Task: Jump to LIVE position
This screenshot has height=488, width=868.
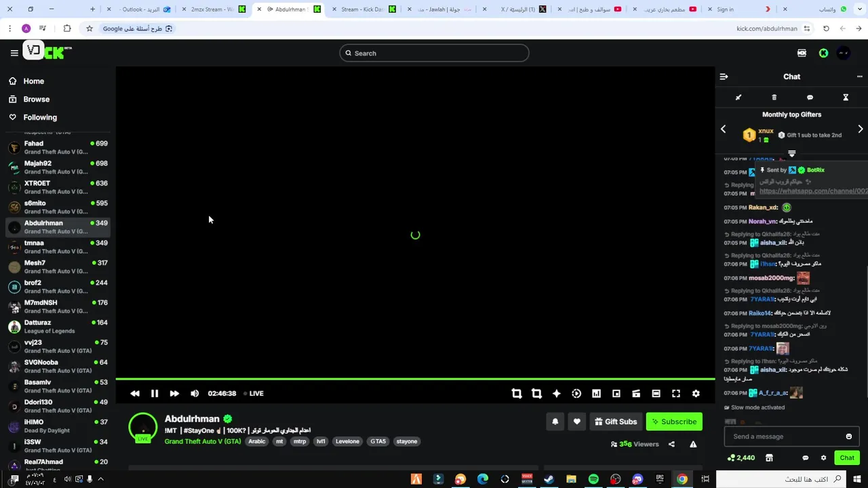Action: 254,393
